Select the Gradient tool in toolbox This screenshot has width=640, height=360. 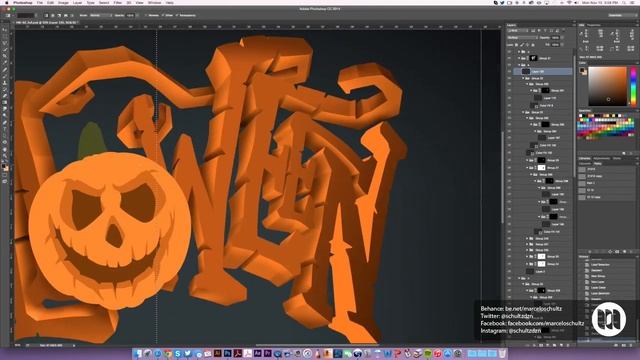[x=5, y=102]
